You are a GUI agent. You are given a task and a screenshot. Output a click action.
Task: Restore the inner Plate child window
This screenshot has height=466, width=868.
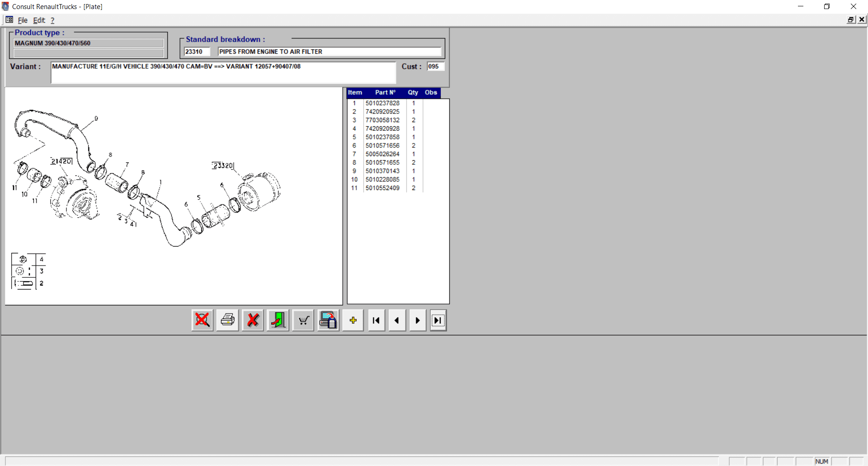point(851,20)
